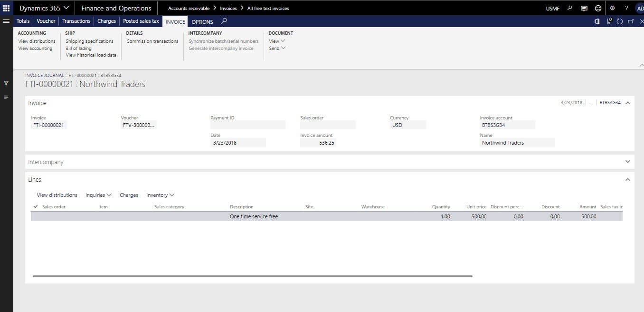644x312 pixels.
Task: Open the messages notification icon
Action: click(x=584, y=8)
